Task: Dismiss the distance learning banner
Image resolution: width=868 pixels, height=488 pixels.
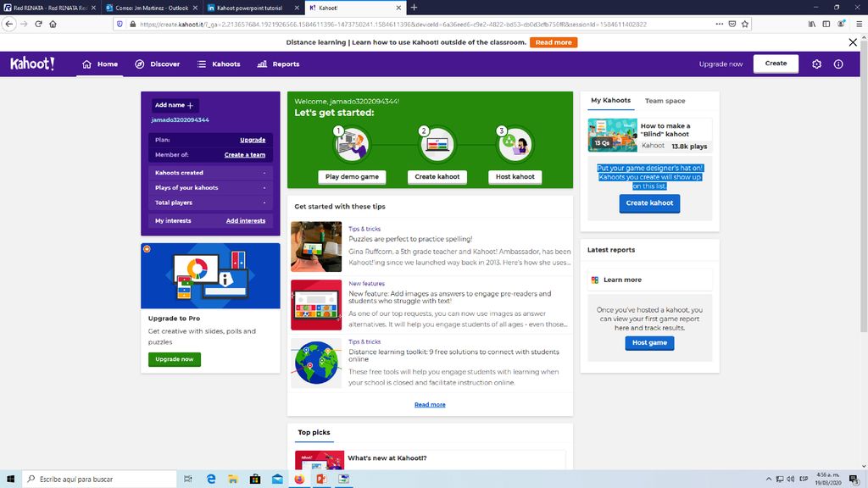Action: point(853,42)
